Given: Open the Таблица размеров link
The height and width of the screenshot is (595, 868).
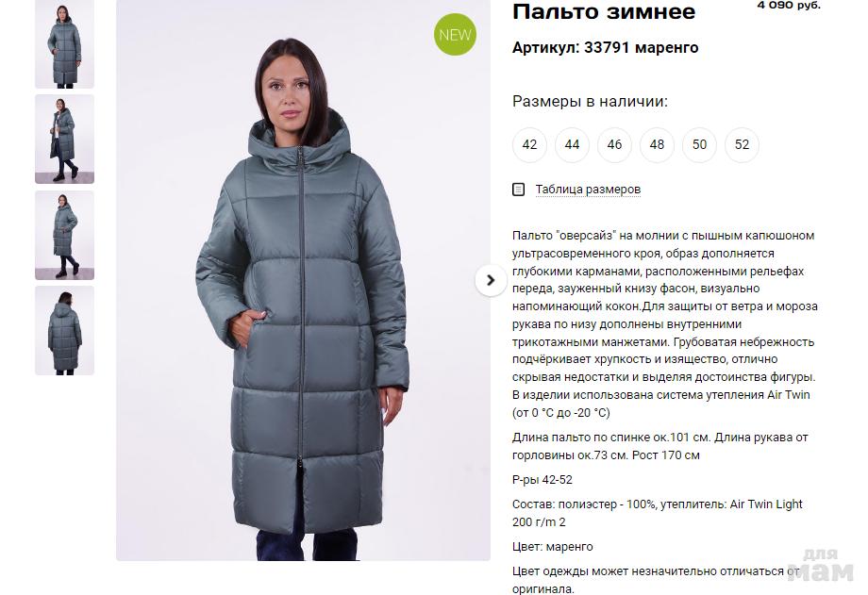Looking at the screenshot, I should [x=588, y=190].
